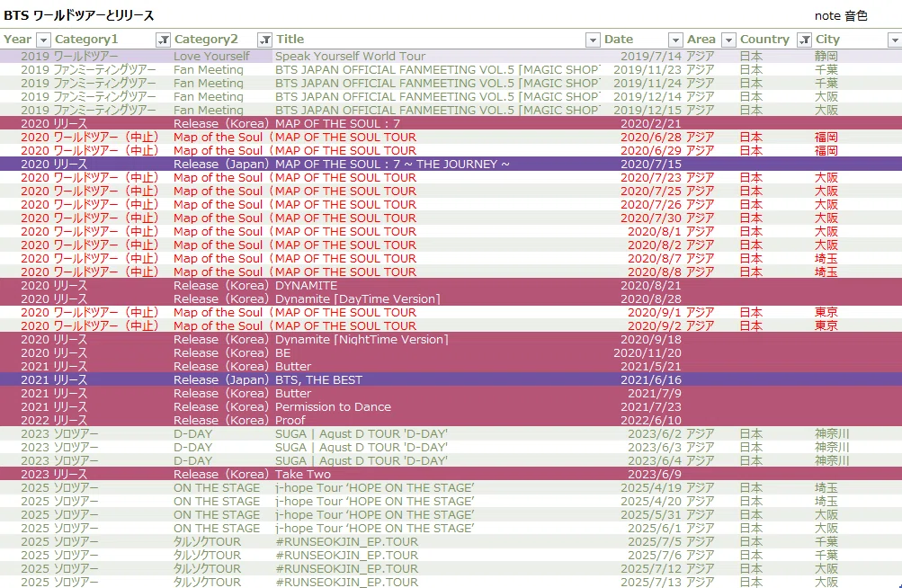This screenshot has width=902, height=588.
Task: Select the date cell 2023/6/9
Action: 654,475
